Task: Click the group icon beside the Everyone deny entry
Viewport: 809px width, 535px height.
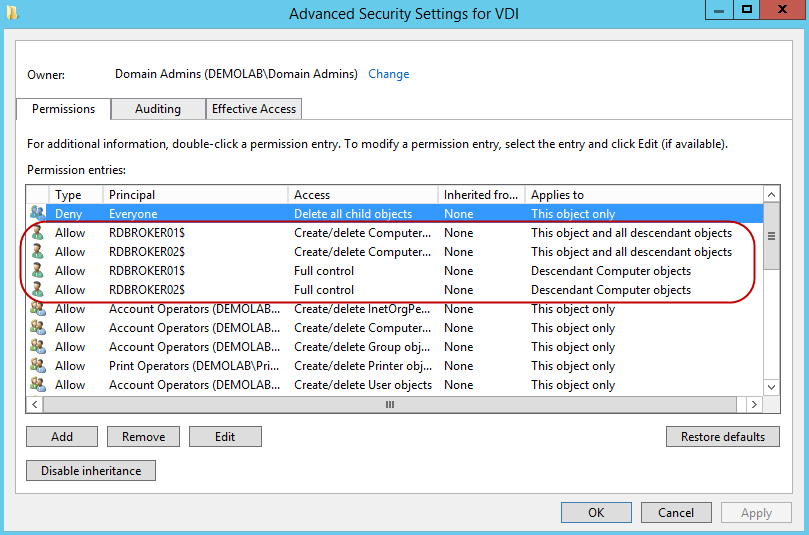Action: coord(38,213)
